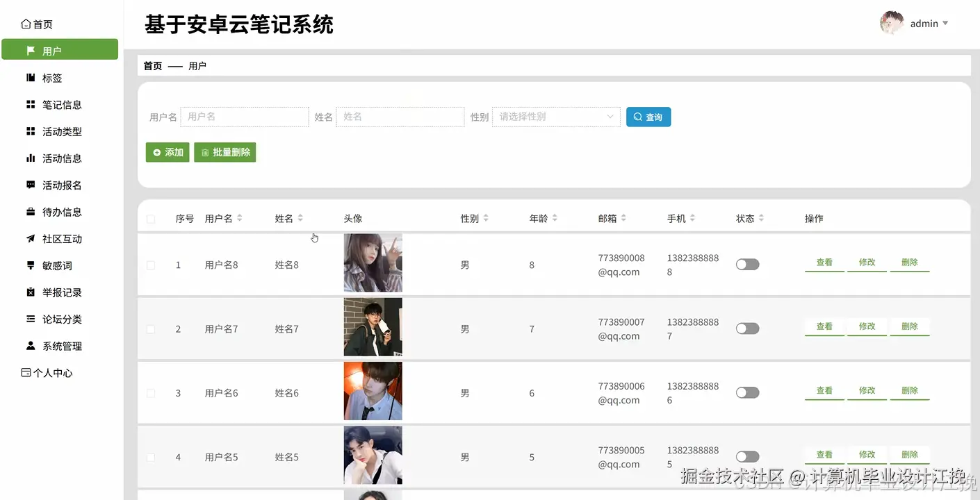This screenshot has height=500, width=980.
Task: Click 修改 for user 用户名7
Action: (x=867, y=327)
